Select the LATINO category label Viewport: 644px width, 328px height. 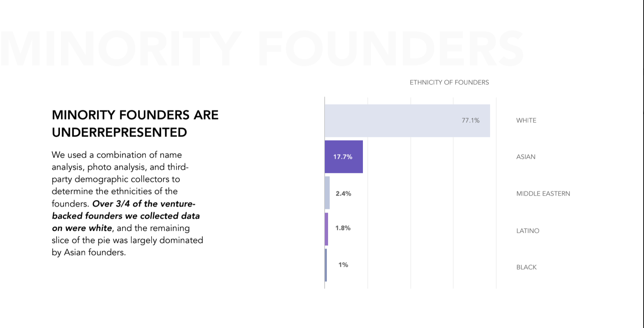coord(527,231)
